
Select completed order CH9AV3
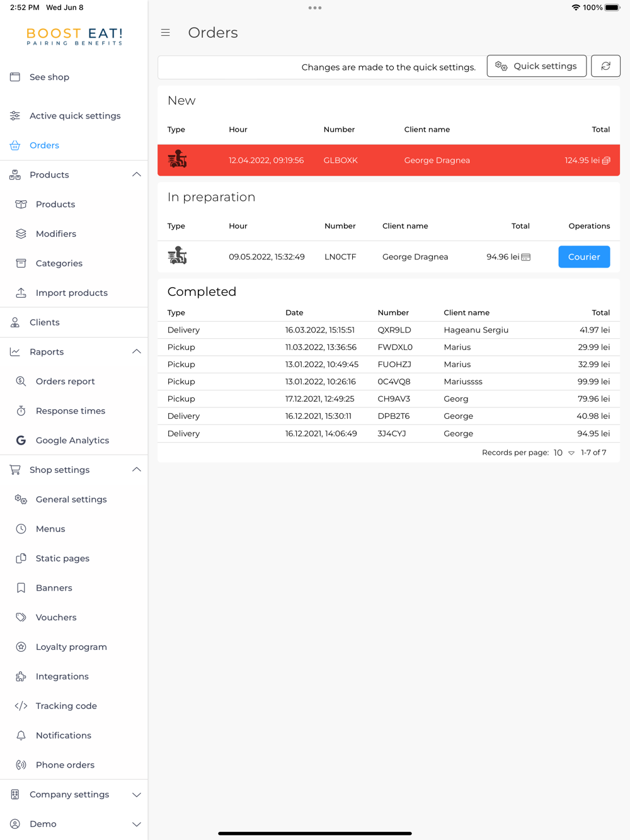pos(389,399)
